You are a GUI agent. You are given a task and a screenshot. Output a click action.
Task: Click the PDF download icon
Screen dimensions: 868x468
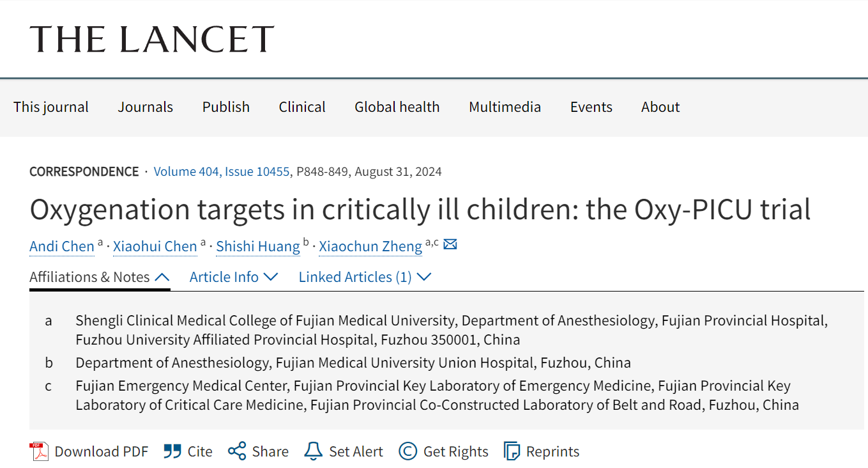pos(39,451)
